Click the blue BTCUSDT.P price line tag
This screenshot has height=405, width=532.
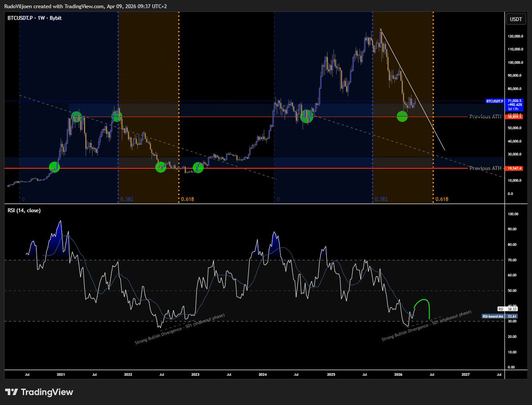click(494, 101)
